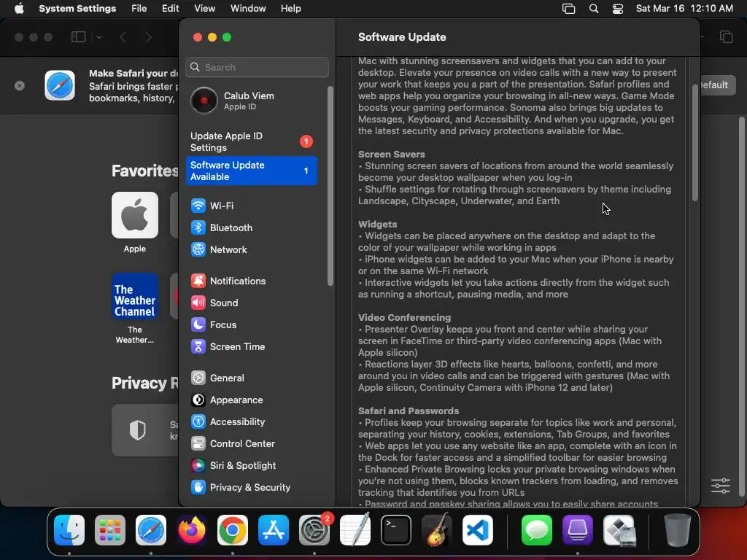747x560 pixels.
Task: Open the System Settings app menu
Action: pos(77,9)
